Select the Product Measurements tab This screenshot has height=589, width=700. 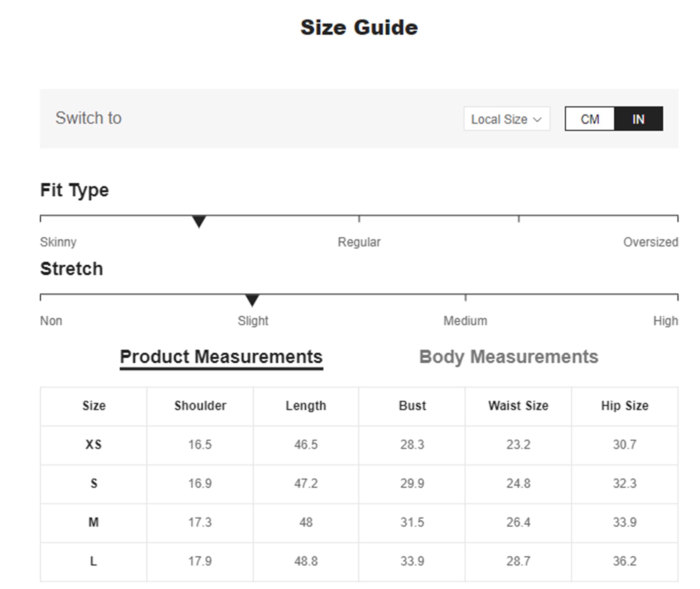221,357
